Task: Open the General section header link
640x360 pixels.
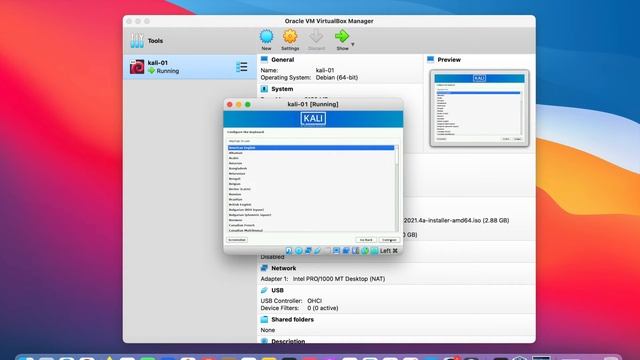Action: click(282, 60)
